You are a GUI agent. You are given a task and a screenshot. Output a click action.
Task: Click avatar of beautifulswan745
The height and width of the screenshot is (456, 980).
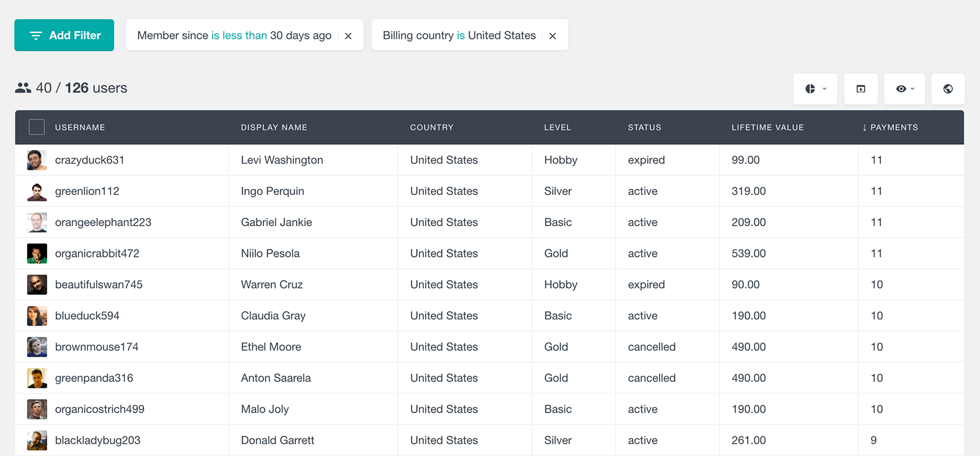pos(37,284)
